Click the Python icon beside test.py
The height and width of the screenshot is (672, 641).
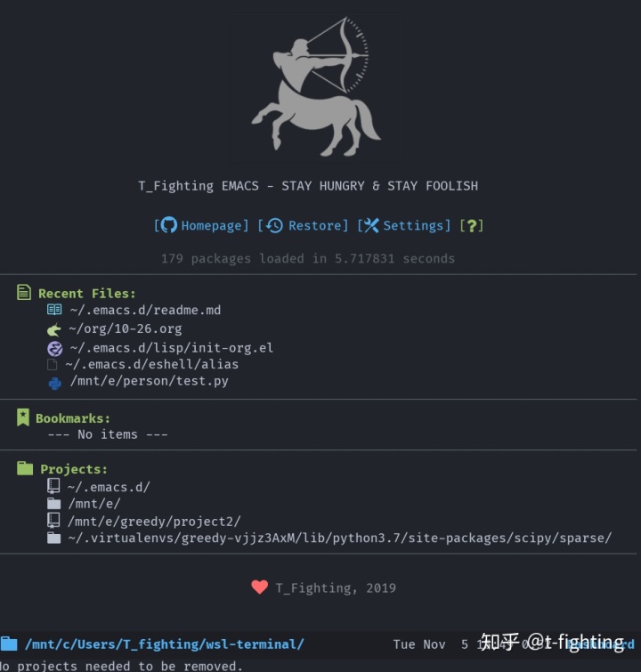point(55,383)
